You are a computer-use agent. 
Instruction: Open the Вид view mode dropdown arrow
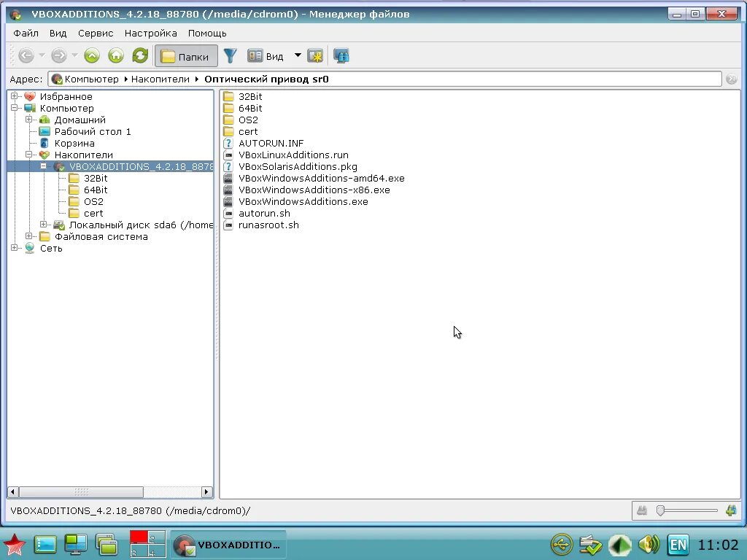point(298,55)
